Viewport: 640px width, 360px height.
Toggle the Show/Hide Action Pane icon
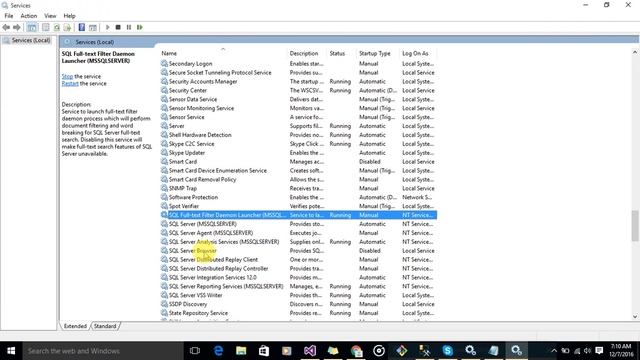[x=93, y=27]
